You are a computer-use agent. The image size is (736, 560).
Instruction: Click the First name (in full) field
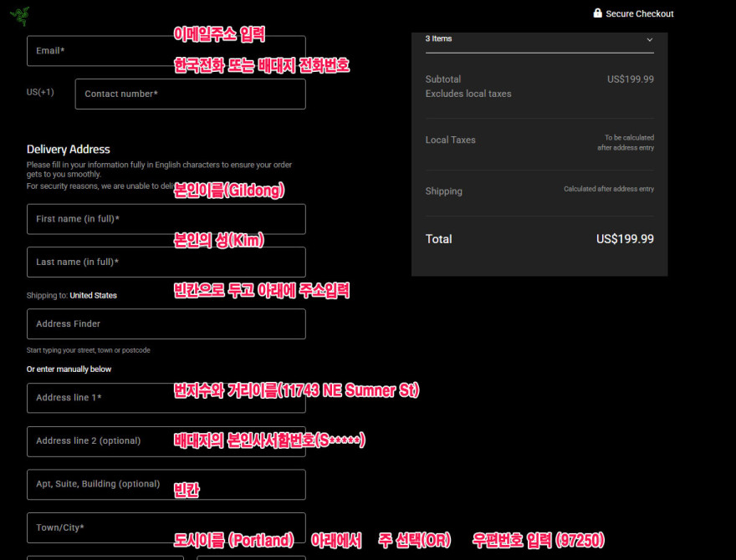click(x=166, y=219)
